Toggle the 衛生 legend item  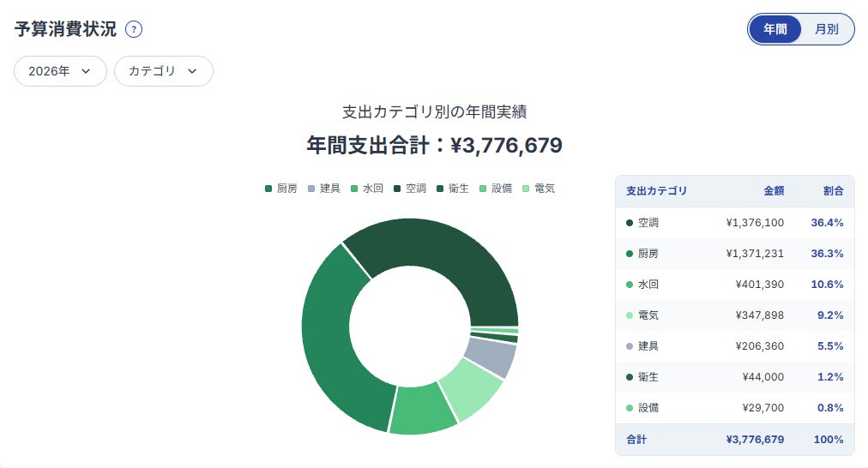pos(453,189)
